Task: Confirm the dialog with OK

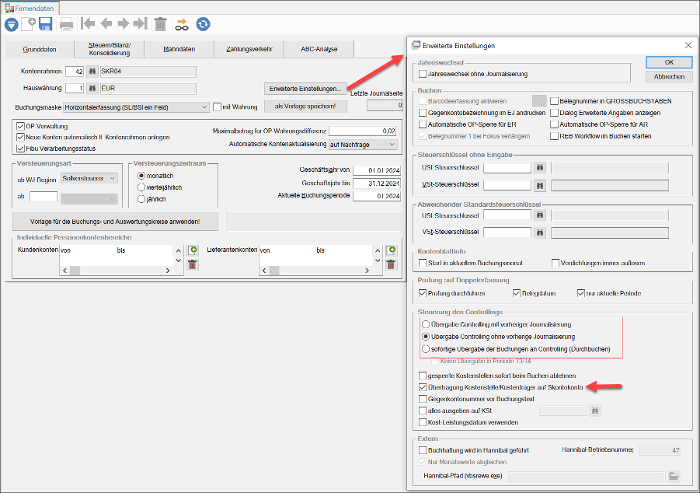Action: [669, 63]
